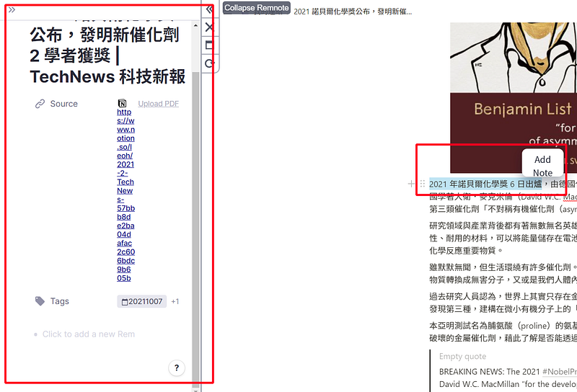The height and width of the screenshot is (392, 577).
Task: Click paragraph starting 研究領域與產業背後
Action: pyautogui.click(x=503, y=238)
